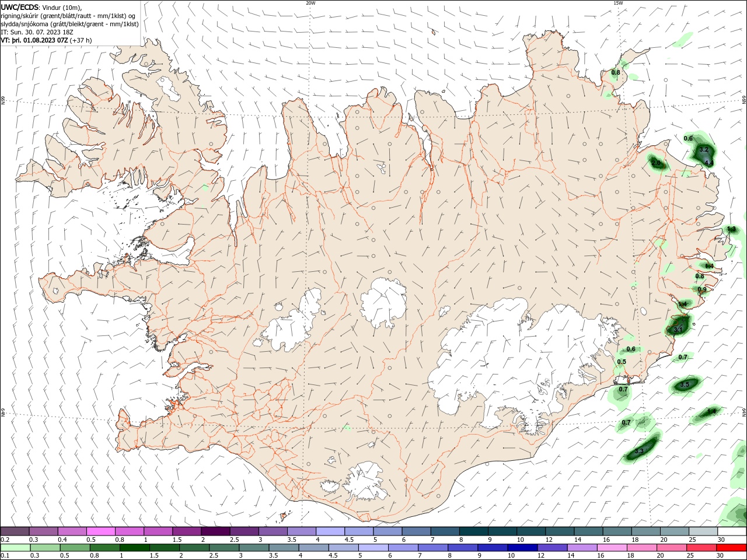747x560 pixels.
Task: Pick the light gray snow swatch labeled 25
Action: (703, 531)
